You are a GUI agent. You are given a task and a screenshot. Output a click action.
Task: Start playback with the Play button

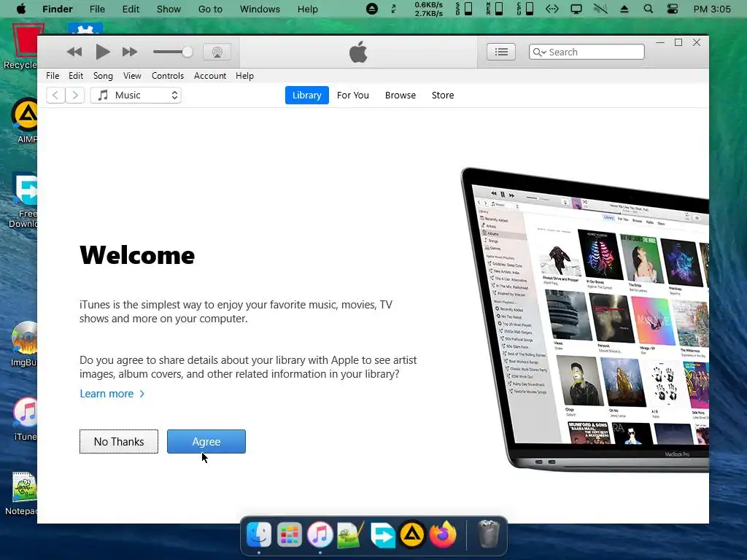(102, 52)
